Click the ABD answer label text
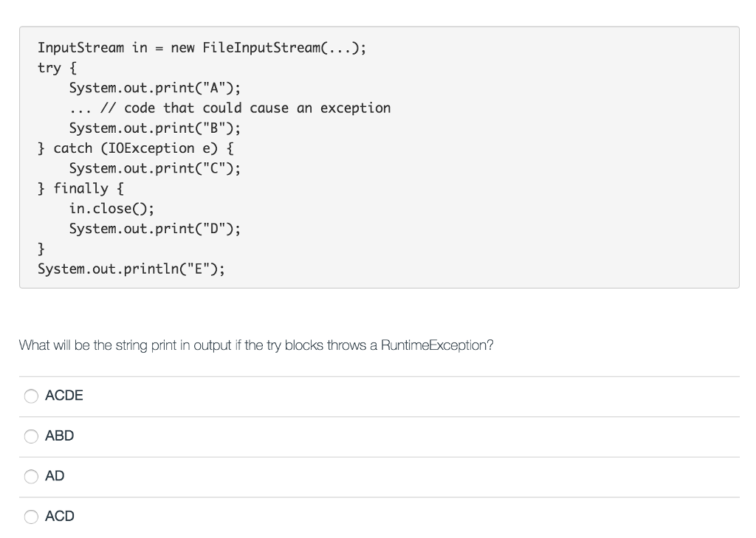Screen dimensions: 756x538 [59, 435]
